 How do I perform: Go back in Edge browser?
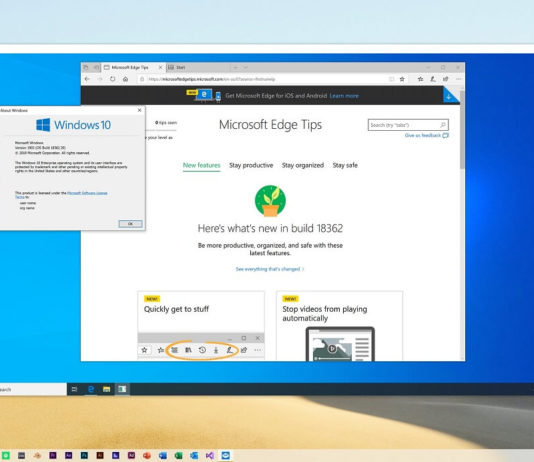pos(88,79)
